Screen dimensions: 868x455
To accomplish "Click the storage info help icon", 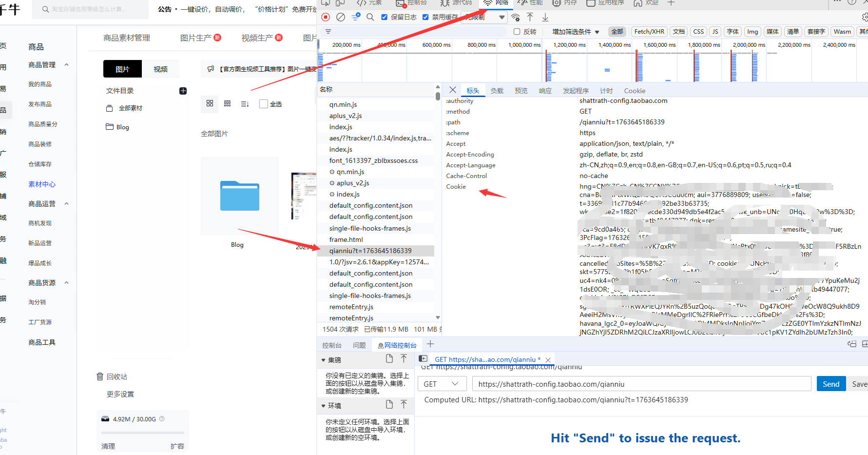I will click(x=162, y=419).
